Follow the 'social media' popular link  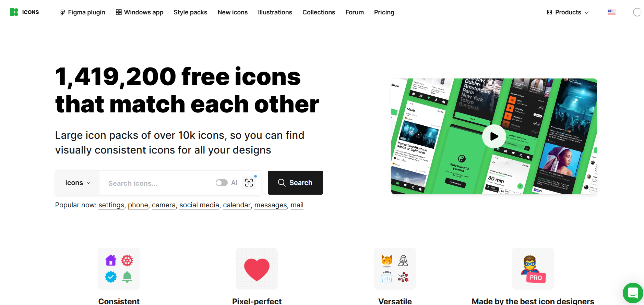coord(199,205)
